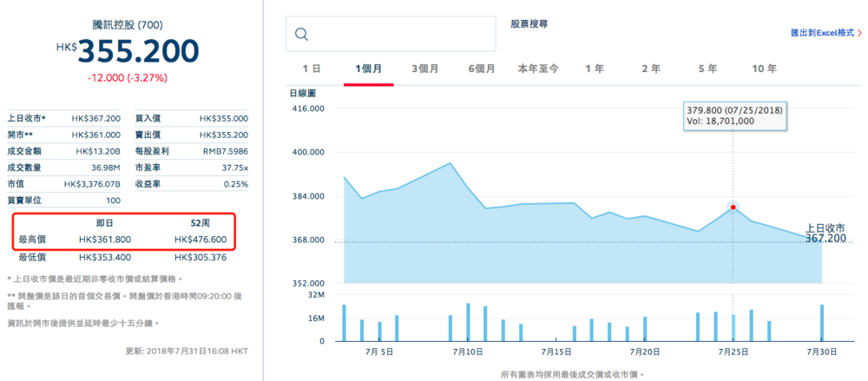Click the magnifier search icon
Viewport: 868px width, 381px height.
pyautogui.click(x=302, y=34)
